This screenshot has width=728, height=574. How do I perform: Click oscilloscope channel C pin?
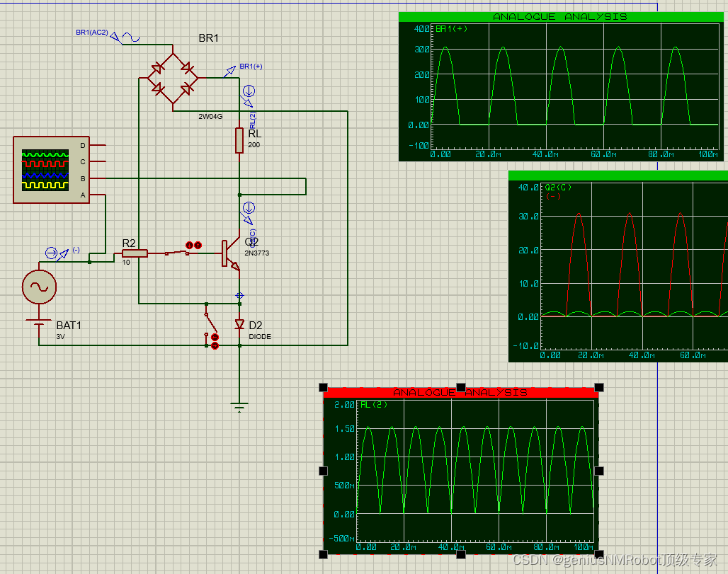(98, 161)
